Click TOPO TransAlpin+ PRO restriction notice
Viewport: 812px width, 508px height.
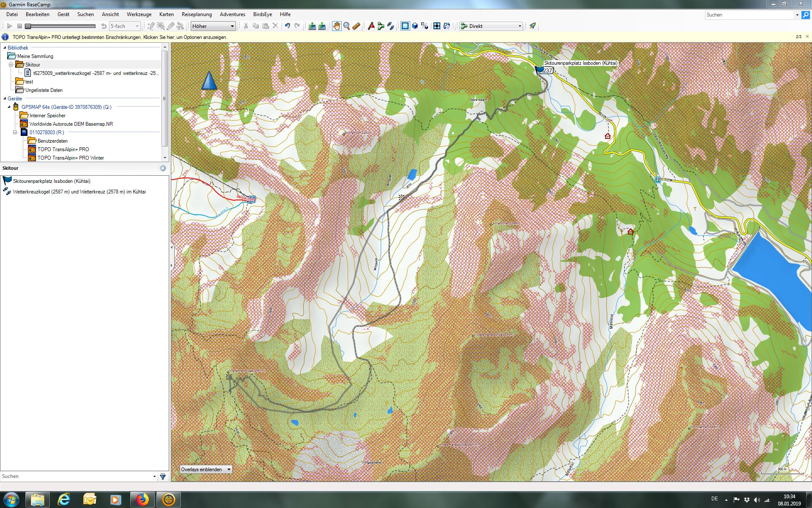coord(120,37)
